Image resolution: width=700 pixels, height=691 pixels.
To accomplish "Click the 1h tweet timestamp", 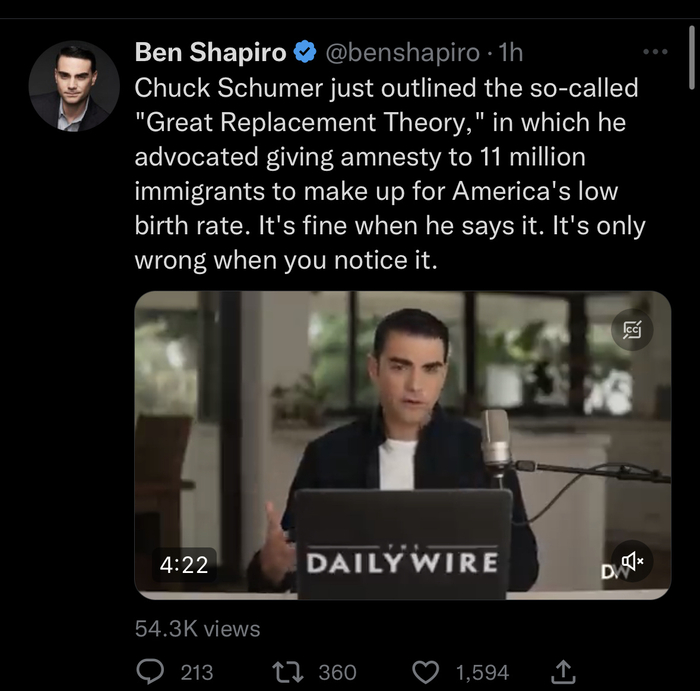I will coord(510,52).
